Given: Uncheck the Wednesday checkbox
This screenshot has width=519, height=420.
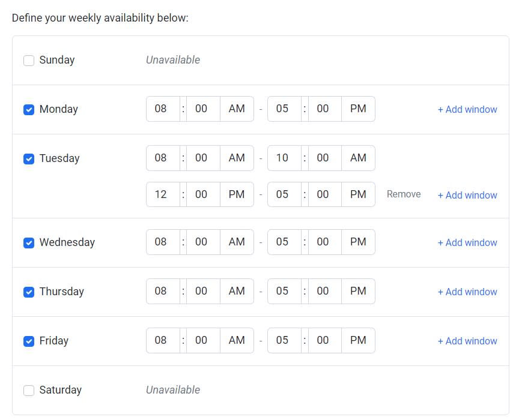Looking at the screenshot, I should coord(29,243).
